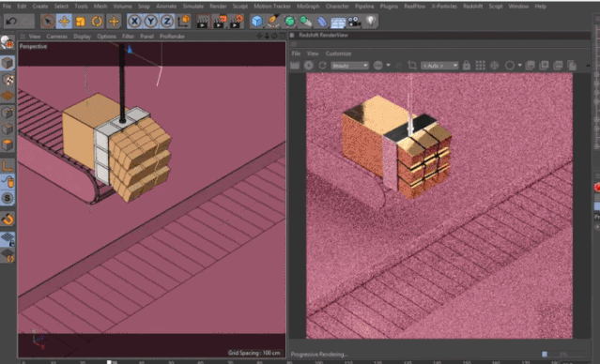
Task: Toggle Enable Snap magnet icon
Action: click(x=8, y=219)
